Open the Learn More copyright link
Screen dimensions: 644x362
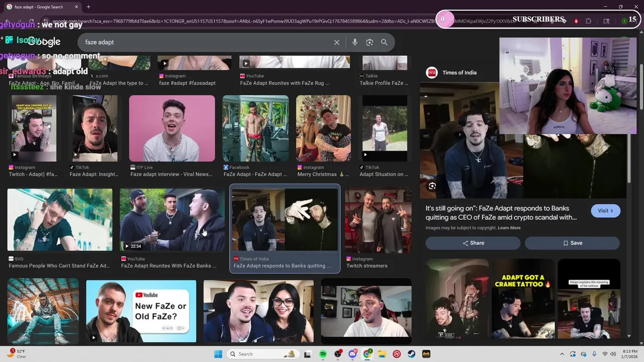coord(509,228)
